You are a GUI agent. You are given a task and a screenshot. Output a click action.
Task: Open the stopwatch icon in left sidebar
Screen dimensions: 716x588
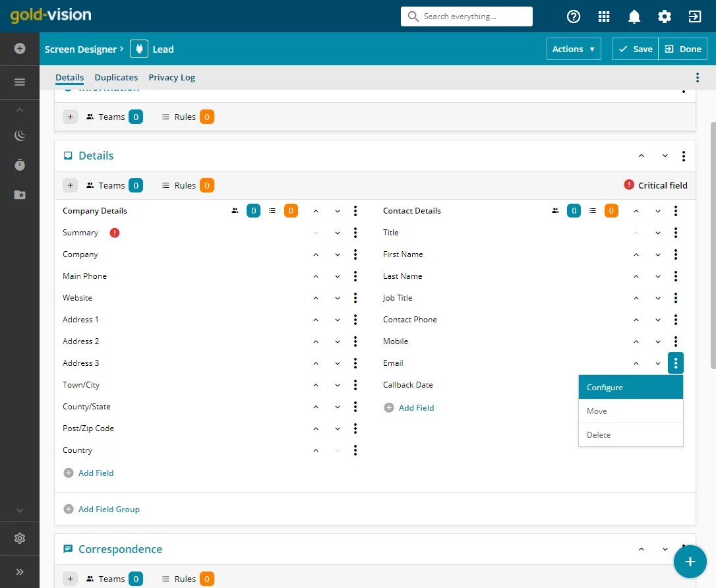coord(20,165)
